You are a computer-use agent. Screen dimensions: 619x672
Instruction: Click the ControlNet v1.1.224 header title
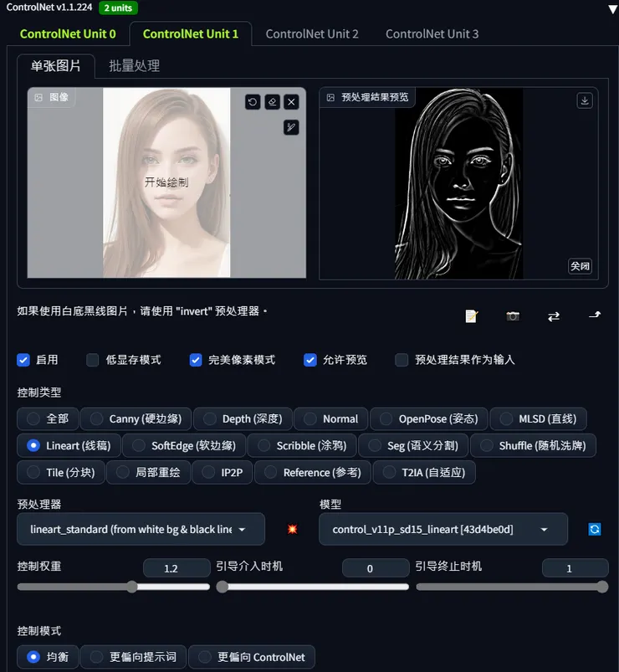click(49, 8)
